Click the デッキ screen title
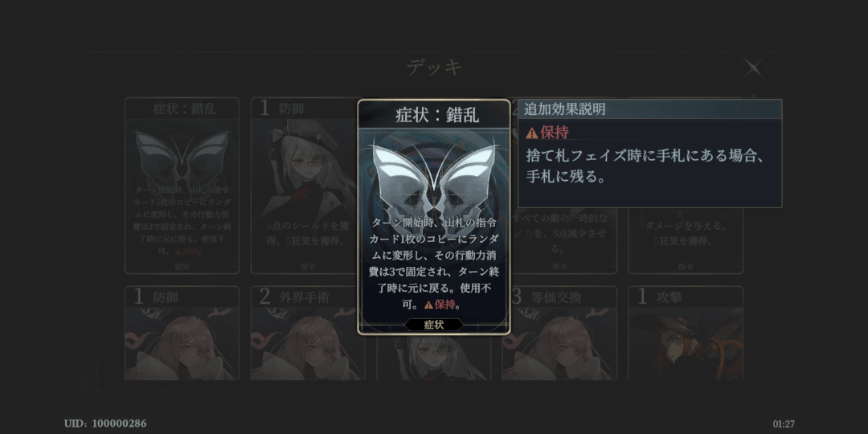Screen dimensions: 868x434 pyautogui.click(x=435, y=68)
